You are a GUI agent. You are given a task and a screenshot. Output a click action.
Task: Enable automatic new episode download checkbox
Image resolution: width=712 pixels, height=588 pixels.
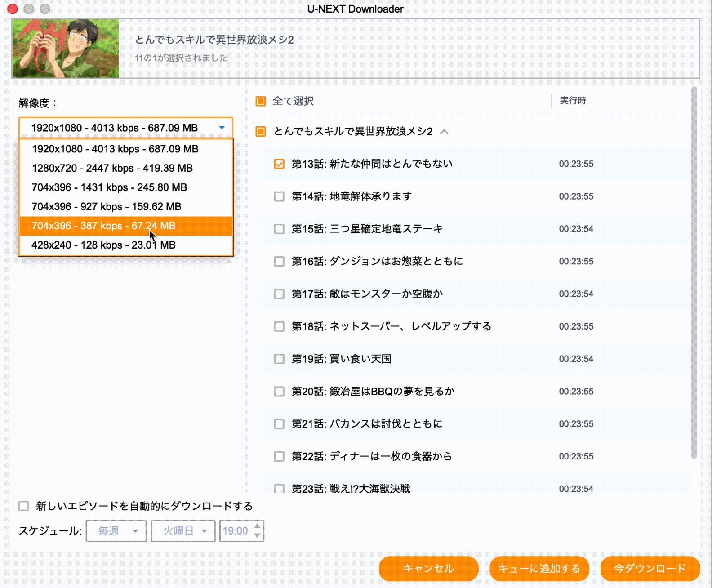click(x=24, y=506)
